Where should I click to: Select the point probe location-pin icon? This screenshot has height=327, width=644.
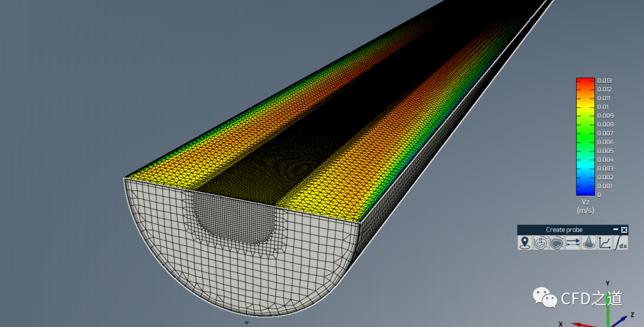tap(525, 243)
